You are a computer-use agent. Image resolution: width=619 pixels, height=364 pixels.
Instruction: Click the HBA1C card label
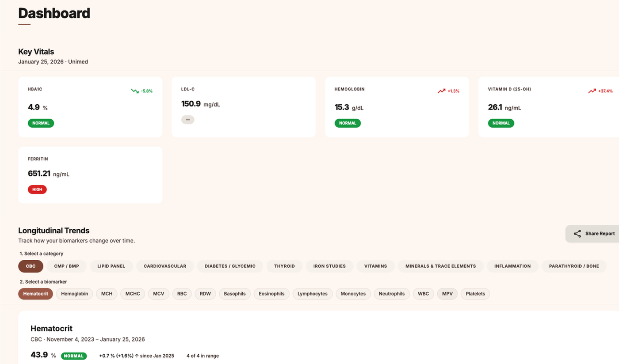[x=35, y=89]
